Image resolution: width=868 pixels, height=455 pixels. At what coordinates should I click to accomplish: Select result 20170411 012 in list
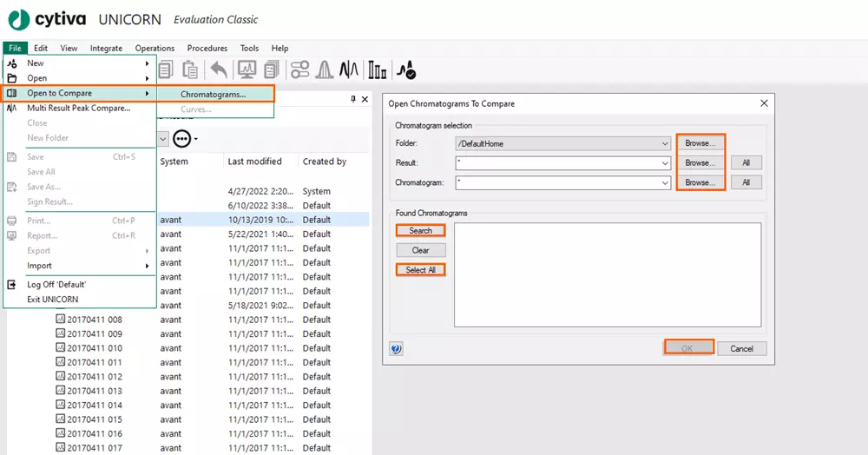(x=94, y=377)
